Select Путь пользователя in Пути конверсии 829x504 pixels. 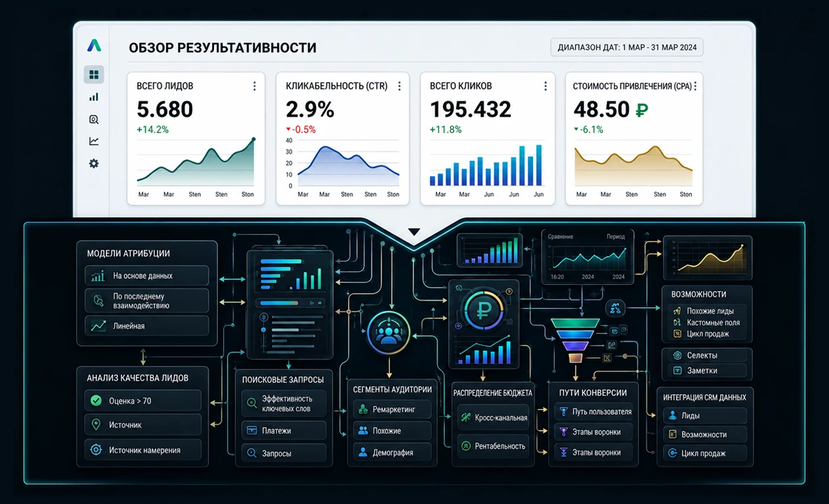(594, 411)
